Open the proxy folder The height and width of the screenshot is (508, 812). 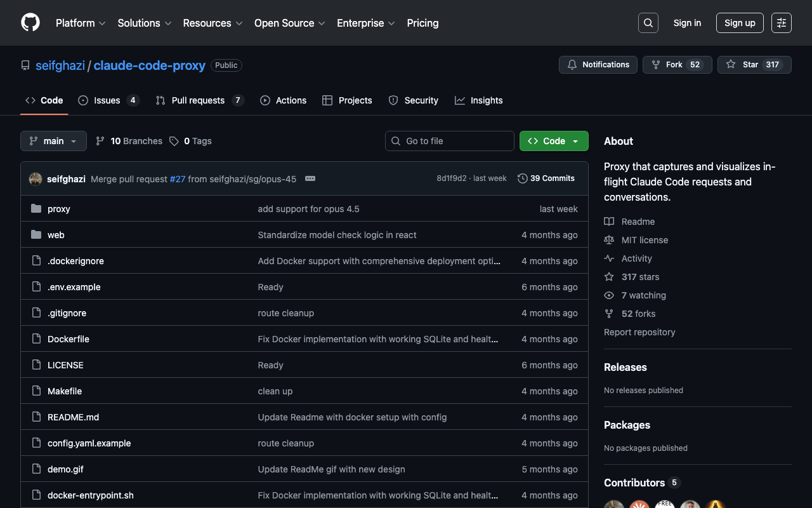58,209
